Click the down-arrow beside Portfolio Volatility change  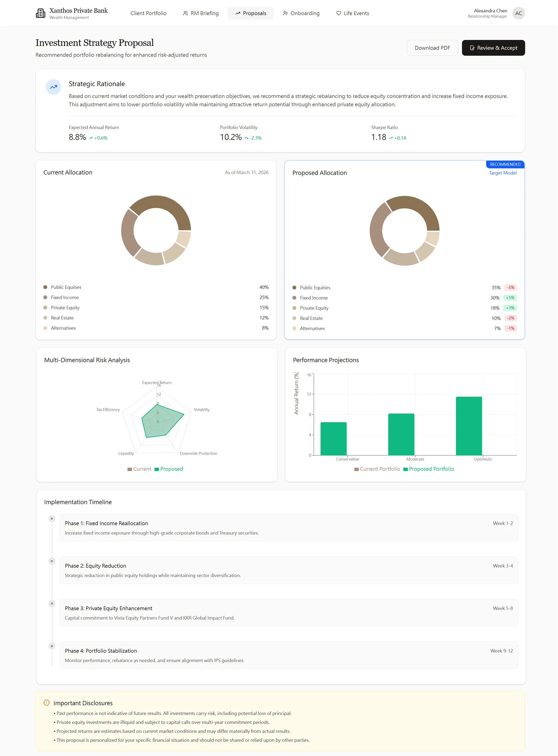coord(246,138)
